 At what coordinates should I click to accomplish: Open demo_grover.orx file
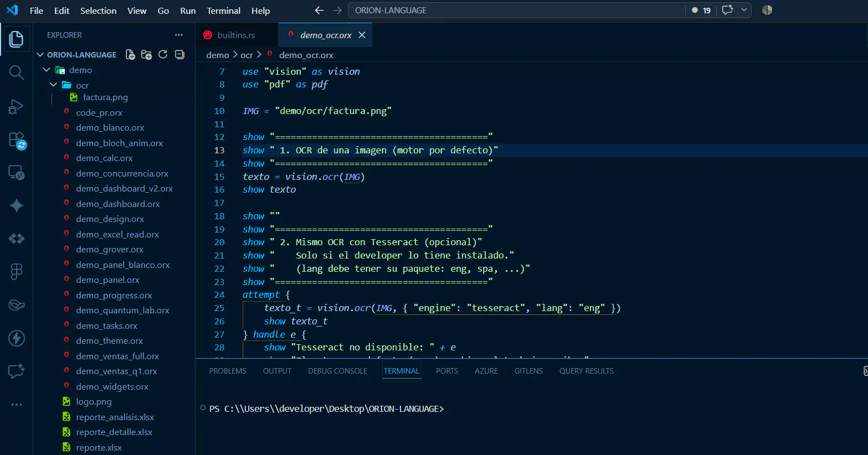[x=110, y=250]
